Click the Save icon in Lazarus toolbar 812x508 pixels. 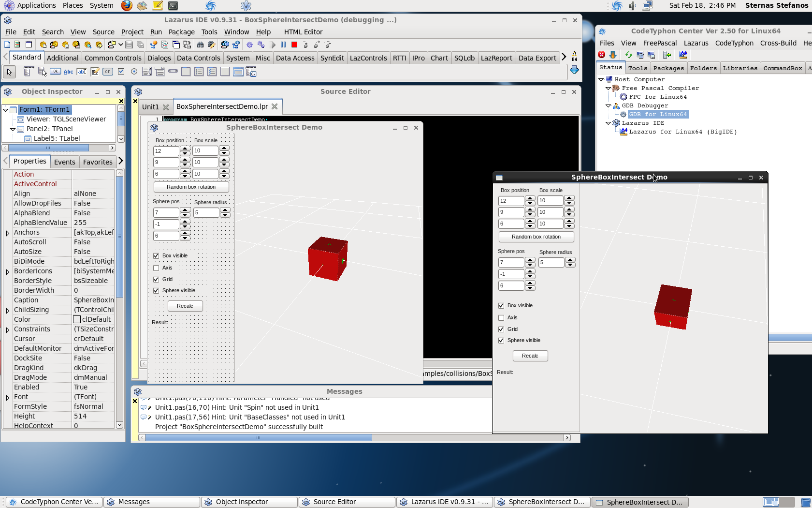(x=129, y=45)
